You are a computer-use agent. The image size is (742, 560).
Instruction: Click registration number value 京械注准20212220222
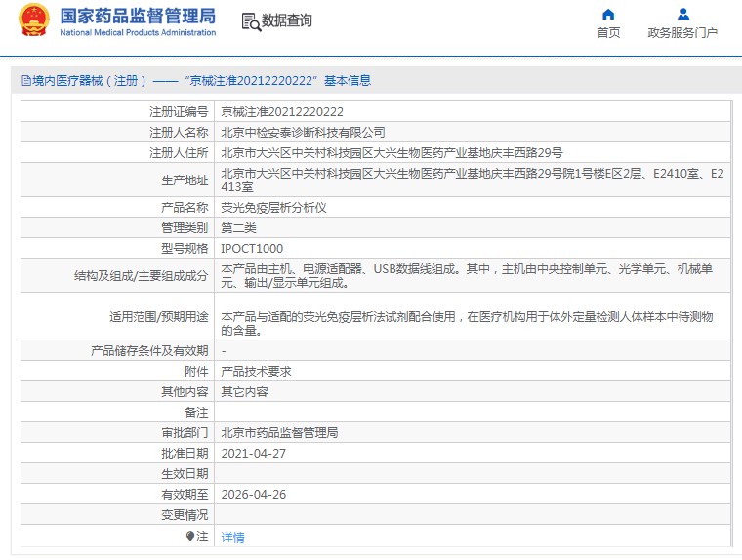[x=281, y=111]
